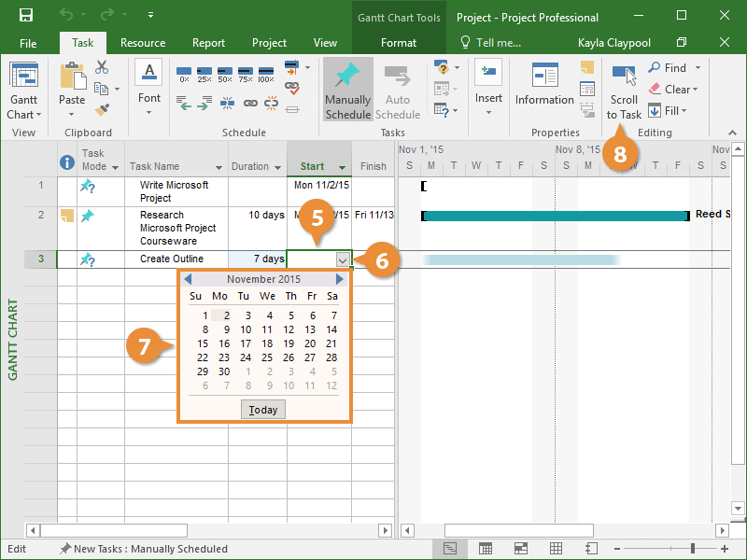Open the Resource ribbon tab
The image size is (747, 560).
[x=143, y=43]
